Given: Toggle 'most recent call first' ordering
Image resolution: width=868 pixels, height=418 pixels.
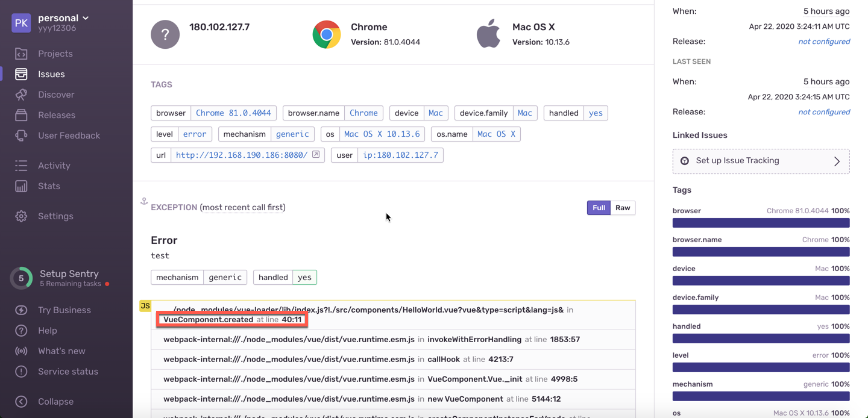Looking at the screenshot, I should [242, 207].
